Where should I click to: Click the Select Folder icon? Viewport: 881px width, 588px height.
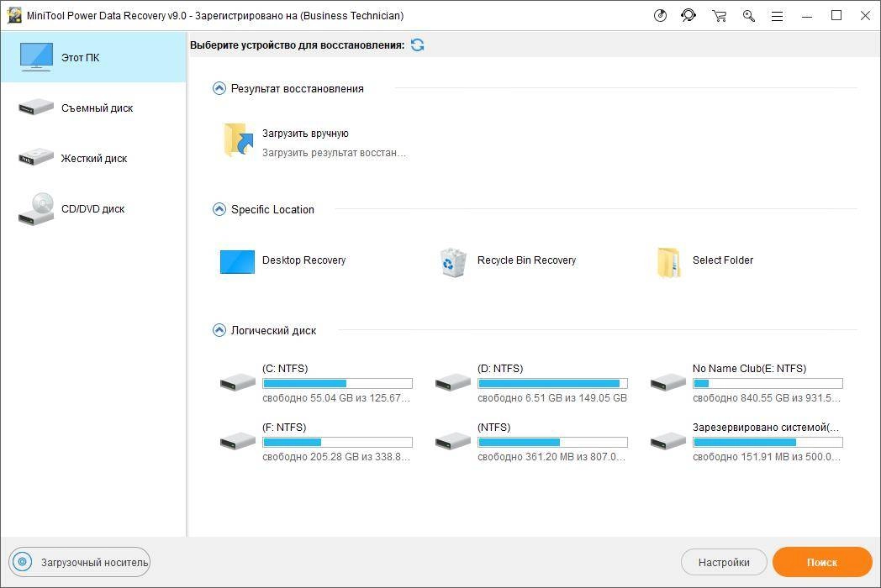point(668,262)
